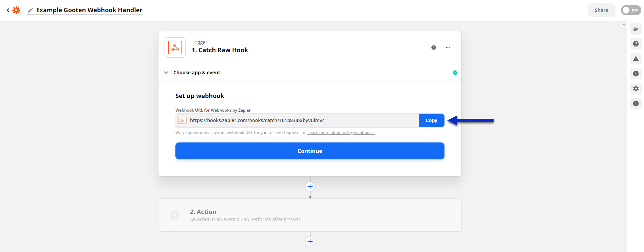Share this Zap
Viewport: 644px width, 252px height.
601,10
